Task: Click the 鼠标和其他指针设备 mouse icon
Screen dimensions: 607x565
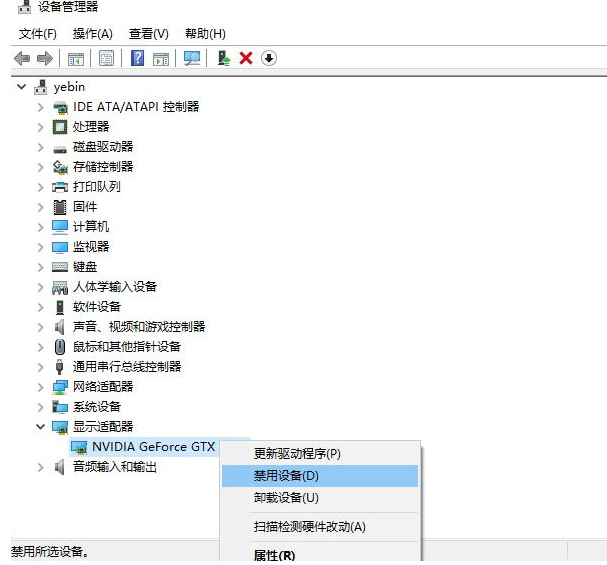Action: (60, 347)
